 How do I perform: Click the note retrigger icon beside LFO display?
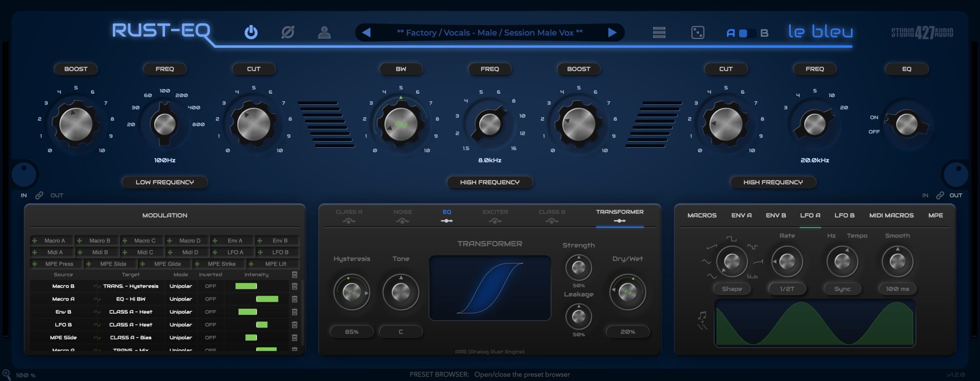[702, 321]
